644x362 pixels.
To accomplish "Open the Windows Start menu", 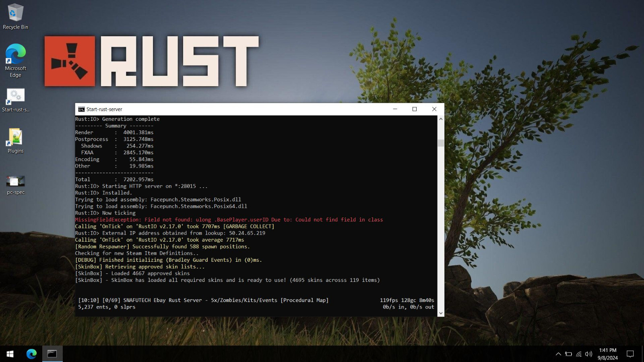I will (10, 354).
